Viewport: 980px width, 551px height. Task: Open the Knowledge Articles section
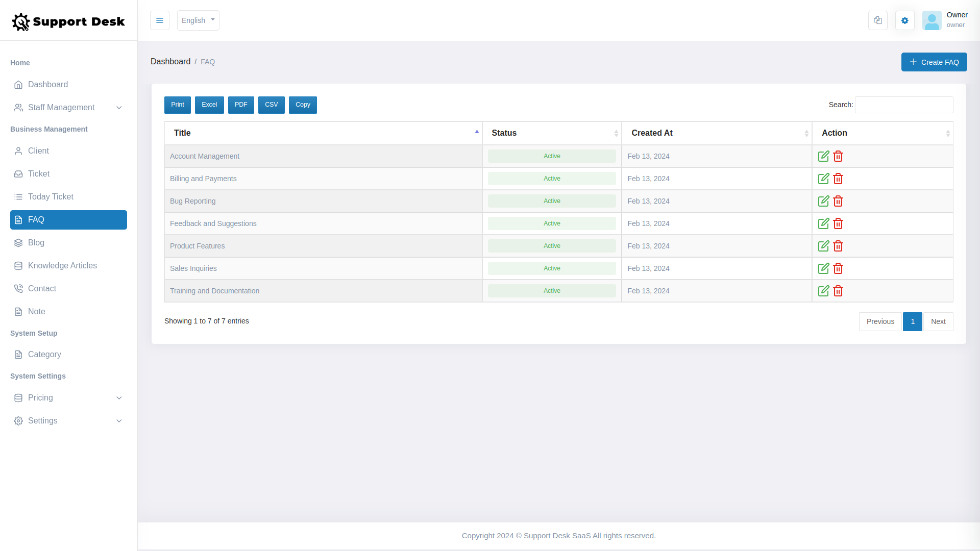(62, 265)
